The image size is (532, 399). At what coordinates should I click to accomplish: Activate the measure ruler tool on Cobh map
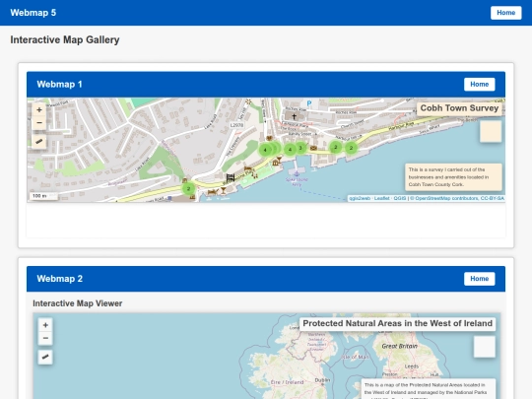point(39,141)
